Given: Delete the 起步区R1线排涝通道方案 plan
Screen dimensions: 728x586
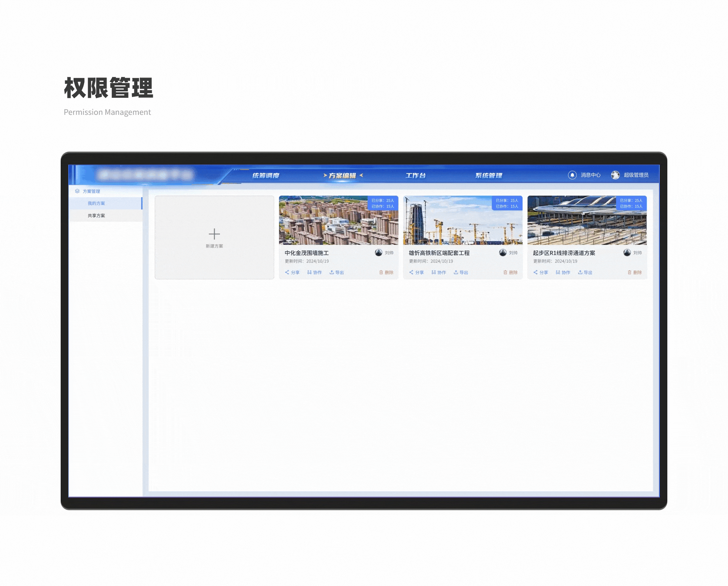Looking at the screenshot, I should click(634, 273).
